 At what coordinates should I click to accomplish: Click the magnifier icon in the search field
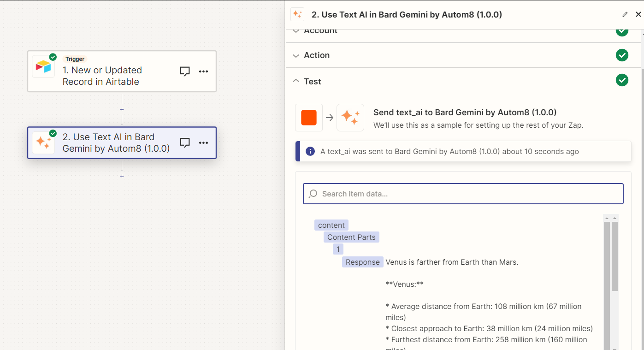pos(313,194)
